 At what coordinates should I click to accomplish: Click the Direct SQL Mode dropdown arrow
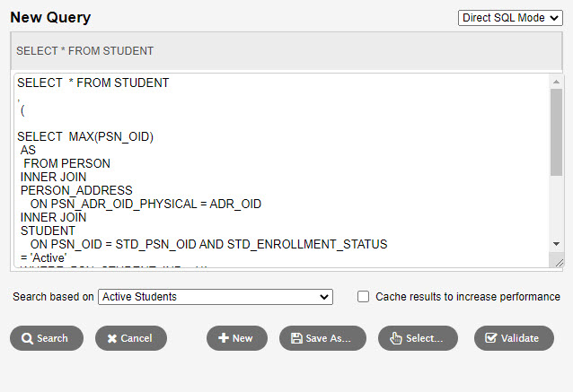554,18
